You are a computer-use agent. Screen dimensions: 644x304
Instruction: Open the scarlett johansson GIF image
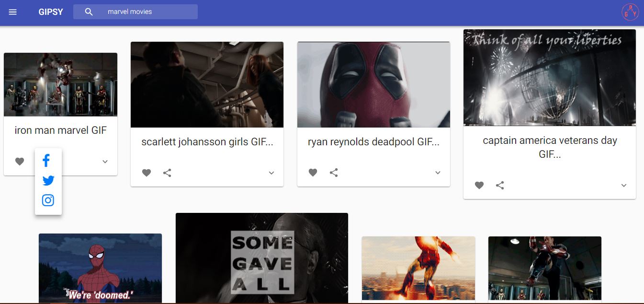(207, 84)
